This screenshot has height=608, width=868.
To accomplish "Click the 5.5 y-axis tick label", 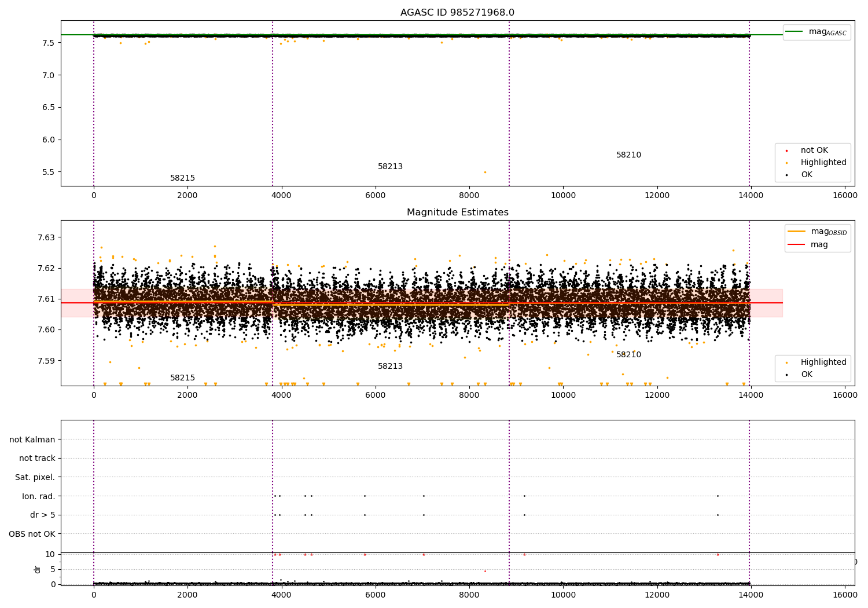I will point(48,172).
